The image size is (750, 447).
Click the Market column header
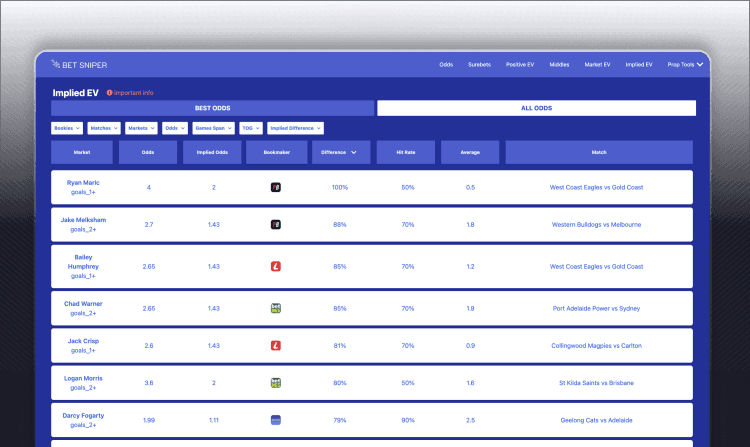(x=82, y=152)
